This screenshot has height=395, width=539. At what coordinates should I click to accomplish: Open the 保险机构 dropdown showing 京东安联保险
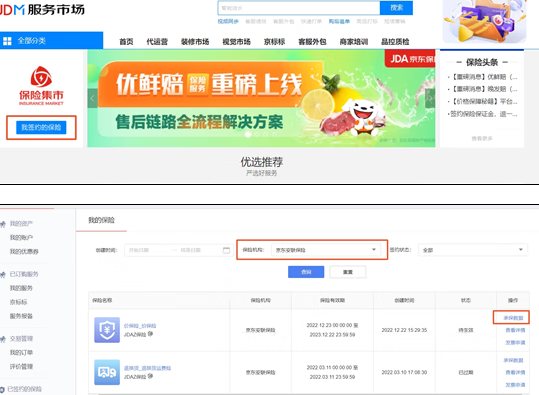326,250
